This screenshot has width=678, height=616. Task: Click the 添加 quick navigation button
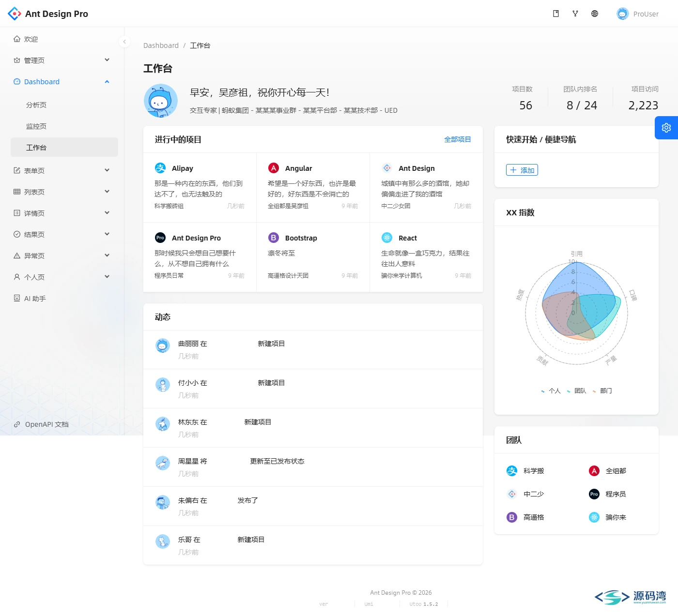click(522, 170)
